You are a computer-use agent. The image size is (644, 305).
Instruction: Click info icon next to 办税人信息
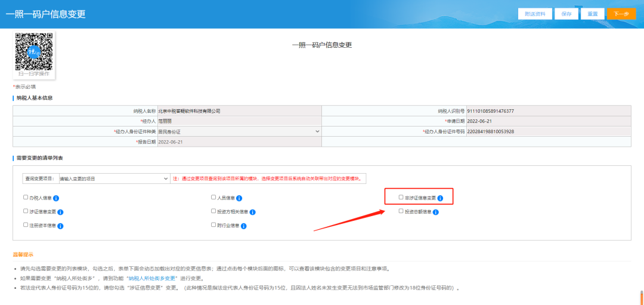click(56, 198)
